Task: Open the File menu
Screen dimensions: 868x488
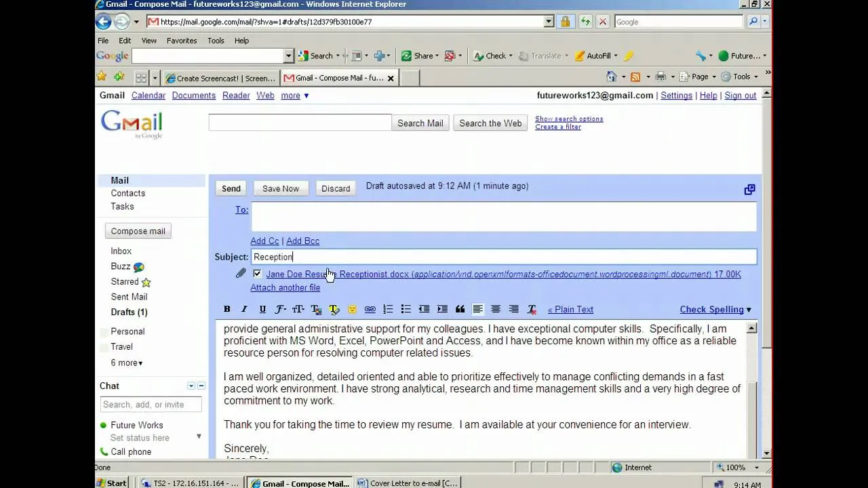Action: pos(102,40)
